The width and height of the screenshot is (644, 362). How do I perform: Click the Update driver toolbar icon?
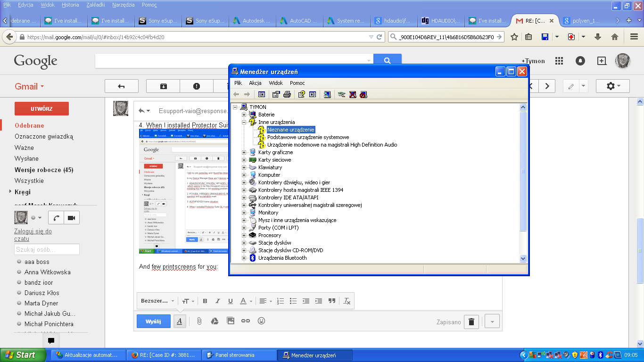[342, 94]
